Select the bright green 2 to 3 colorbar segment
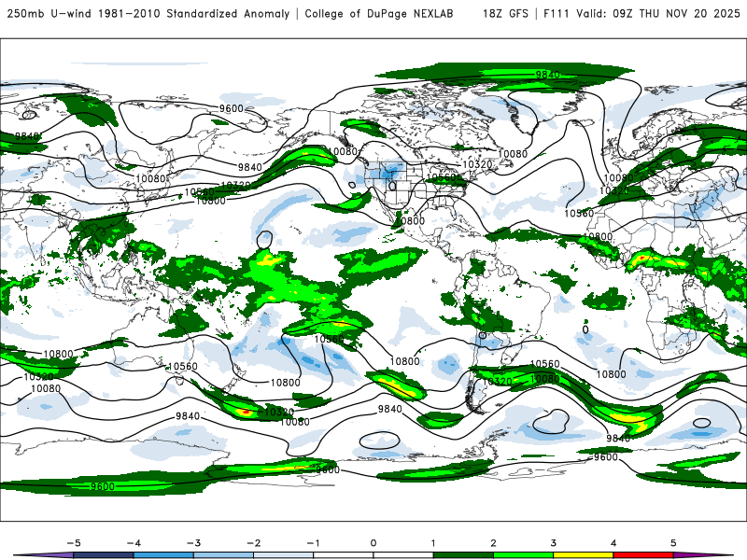The height and width of the screenshot is (560, 747). [x=523, y=555]
